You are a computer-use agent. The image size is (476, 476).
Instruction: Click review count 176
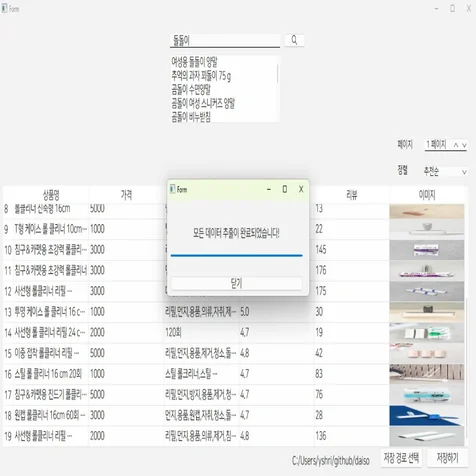click(x=351, y=270)
